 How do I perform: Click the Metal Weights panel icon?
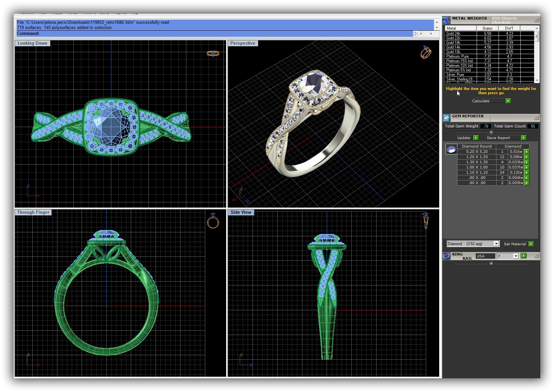pyautogui.click(x=446, y=20)
